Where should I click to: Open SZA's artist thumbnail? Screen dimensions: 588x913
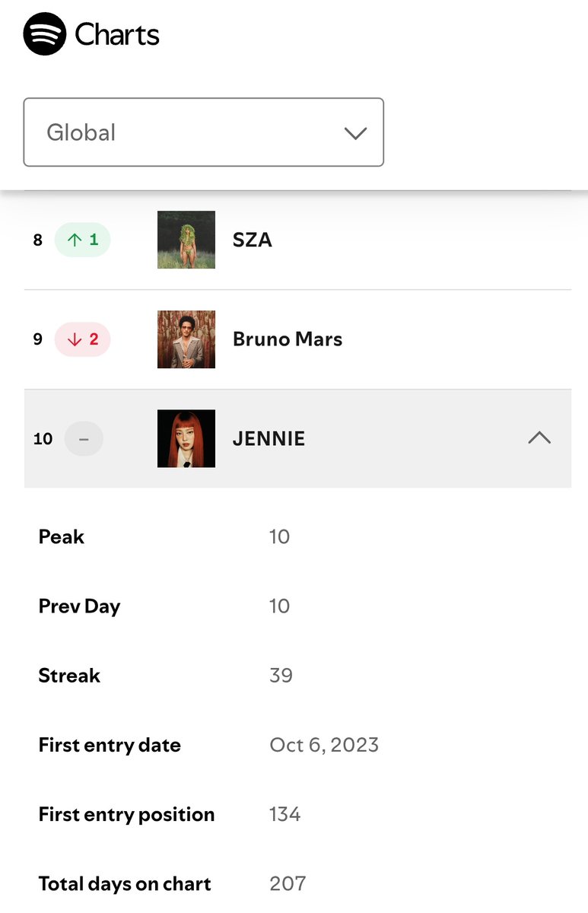186,240
